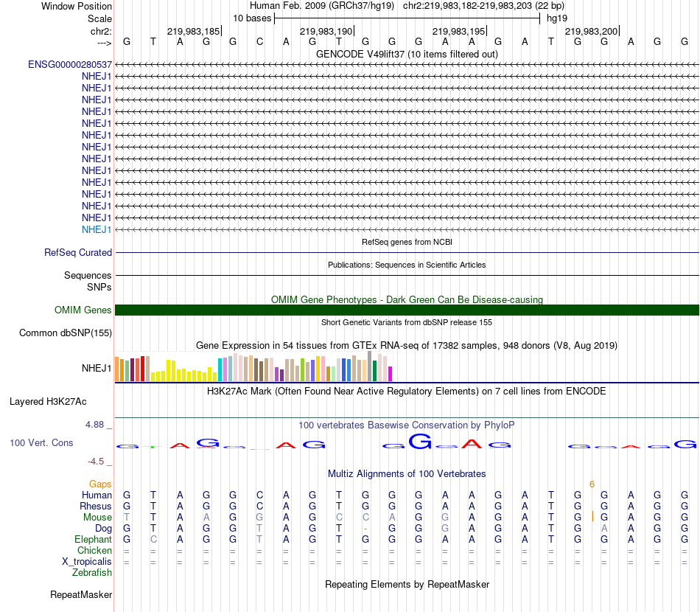Click the Gaps row label
The image size is (700, 612).
pyautogui.click(x=100, y=484)
